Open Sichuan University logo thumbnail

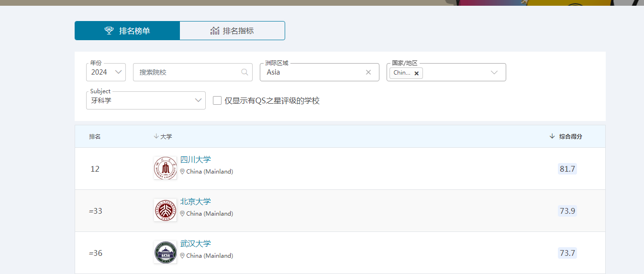[165, 168]
